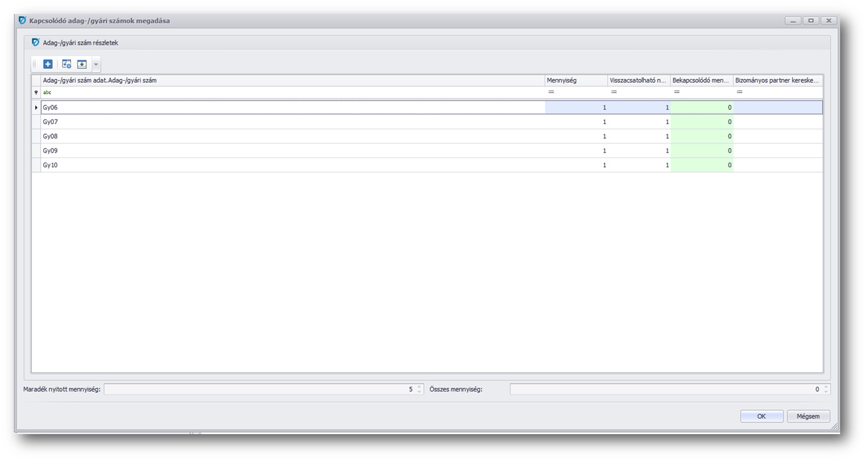Click the Mégsem cancel button
This screenshot has width=868, height=462.
point(808,416)
